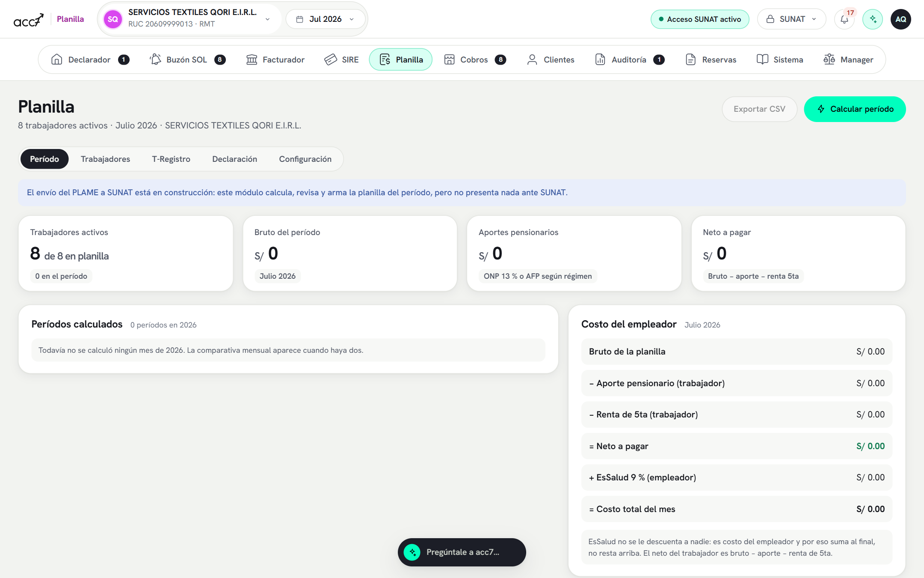Viewport: 924px width, 578px height.
Task: Open notifications bell with 17 badge
Action: pyautogui.click(x=844, y=19)
